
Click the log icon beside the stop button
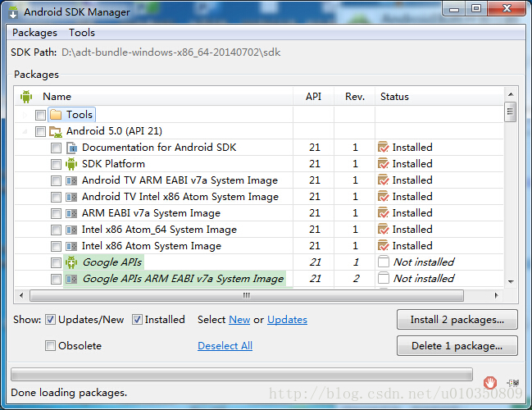coord(513,383)
